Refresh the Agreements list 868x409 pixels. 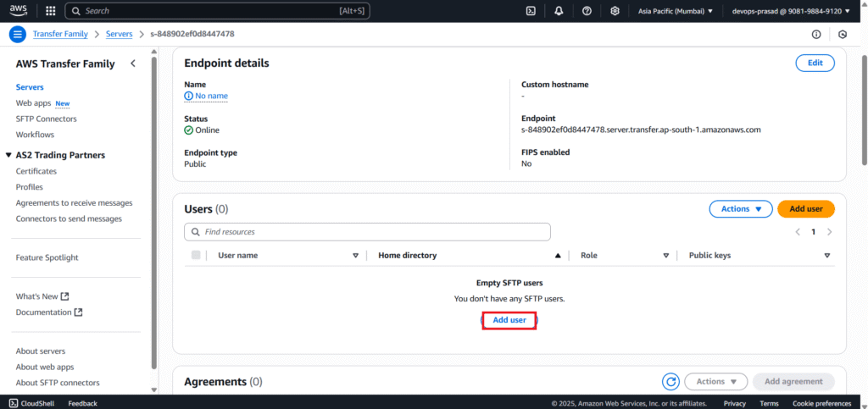coord(671,381)
